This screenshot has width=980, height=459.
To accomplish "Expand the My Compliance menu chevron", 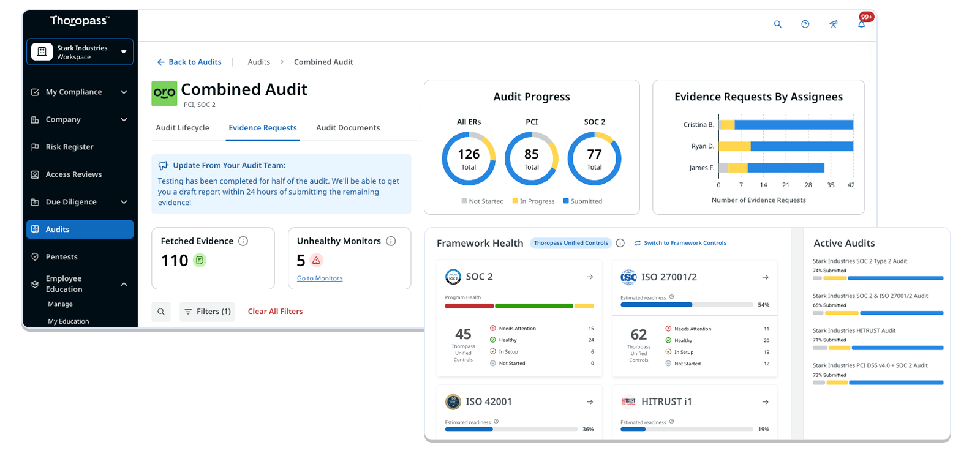I will pyautogui.click(x=124, y=92).
